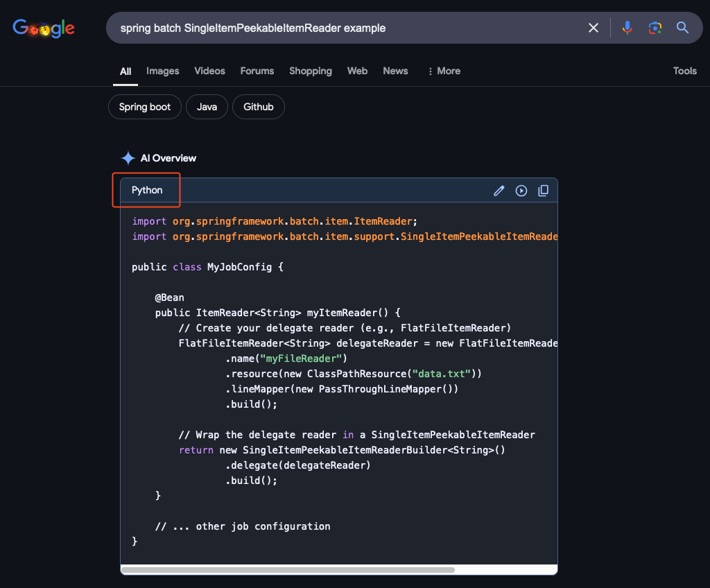Start voice search with microphone icon
This screenshot has height=588, width=710.
pos(627,28)
